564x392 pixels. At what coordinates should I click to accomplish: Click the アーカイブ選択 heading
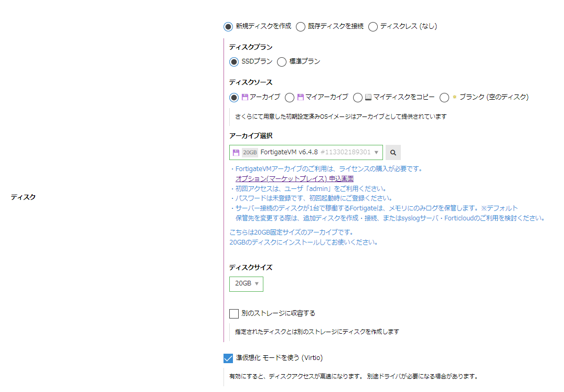[251, 135]
